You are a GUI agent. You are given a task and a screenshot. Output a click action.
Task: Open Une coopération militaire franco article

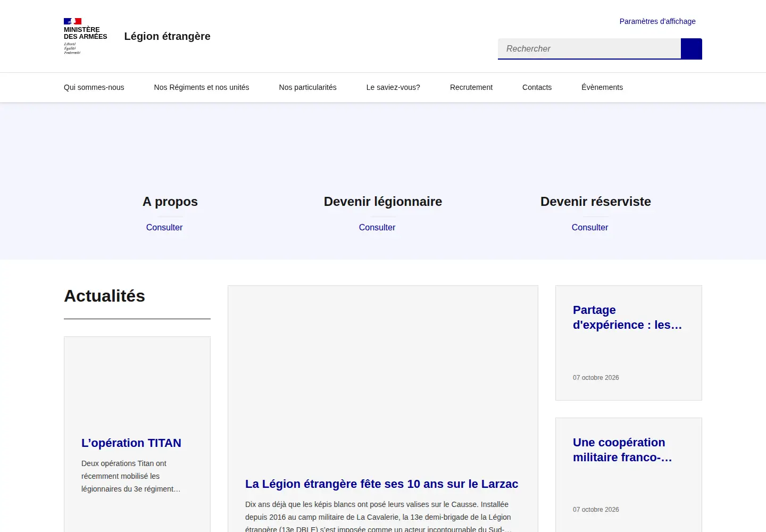click(x=622, y=450)
